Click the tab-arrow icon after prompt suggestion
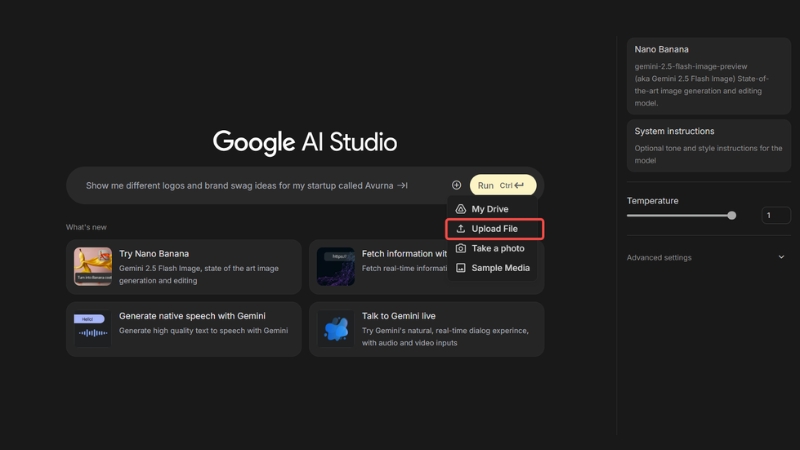800x450 pixels. pyautogui.click(x=403, y=186)
